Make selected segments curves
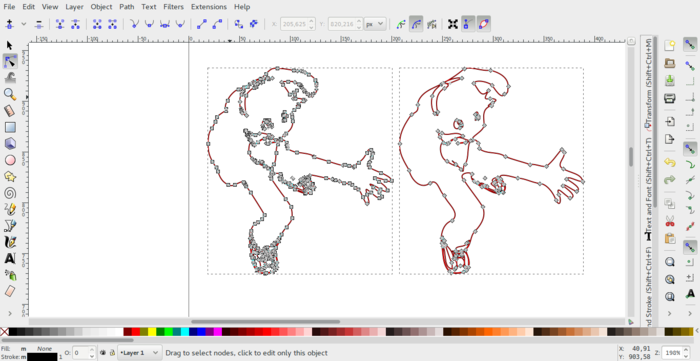This screenshot has height=361, width=700. [x=217, y=24]
